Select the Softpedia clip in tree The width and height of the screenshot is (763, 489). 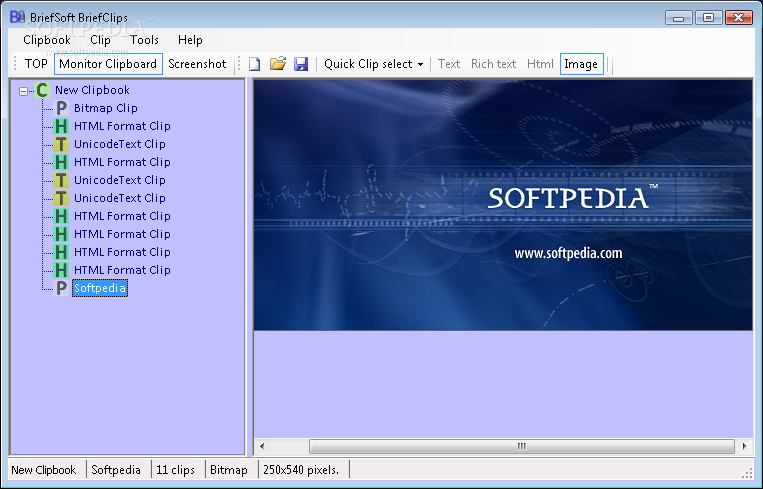tap(100, 288)
